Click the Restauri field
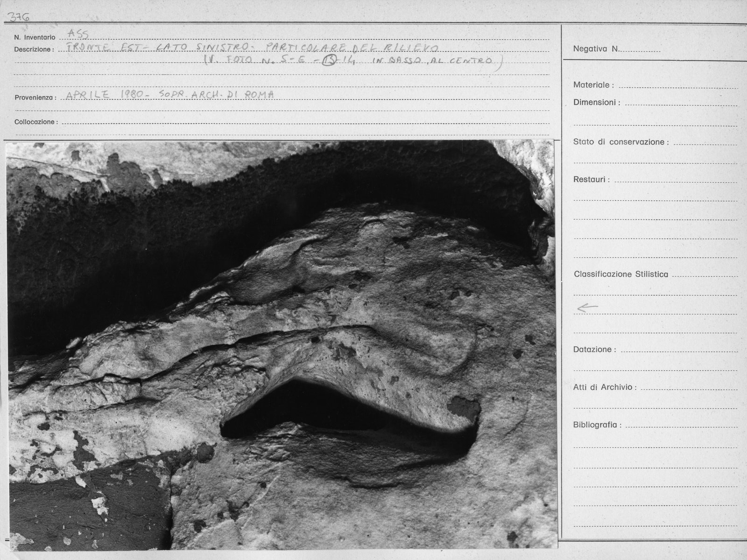The height and width of the screenshot is (560, 747). coord(676,180)
